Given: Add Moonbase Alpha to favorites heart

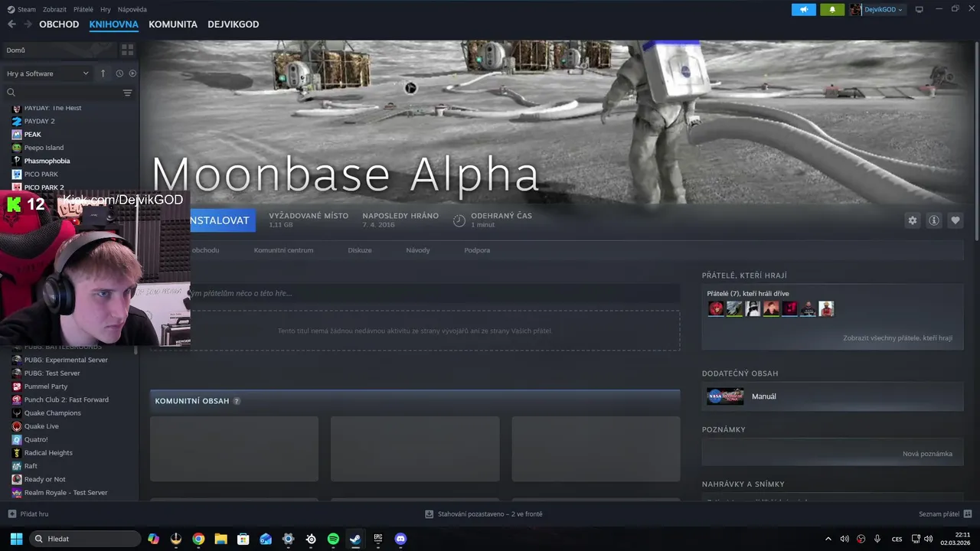Looking at the screenshot, I should (x=955, y=220).
